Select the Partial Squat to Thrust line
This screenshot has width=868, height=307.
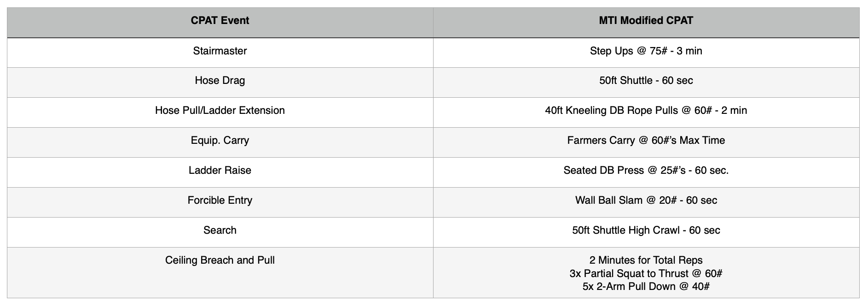coord(646,273)
